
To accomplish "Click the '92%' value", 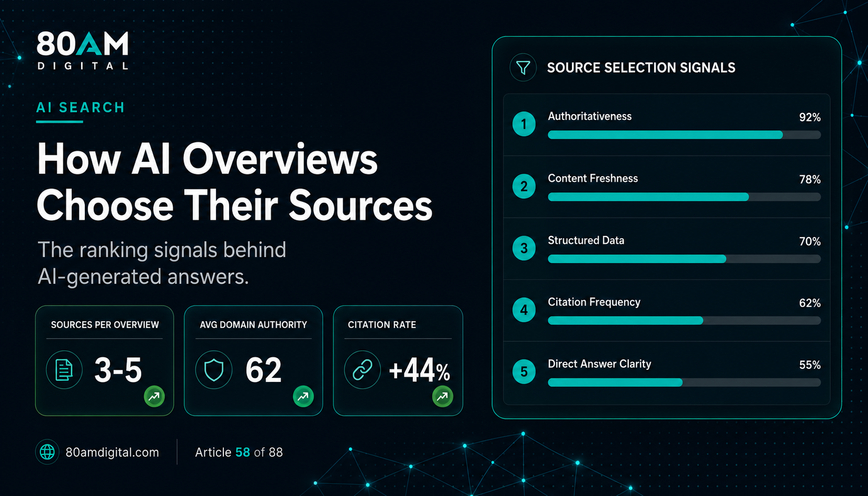I will (809, 118).
